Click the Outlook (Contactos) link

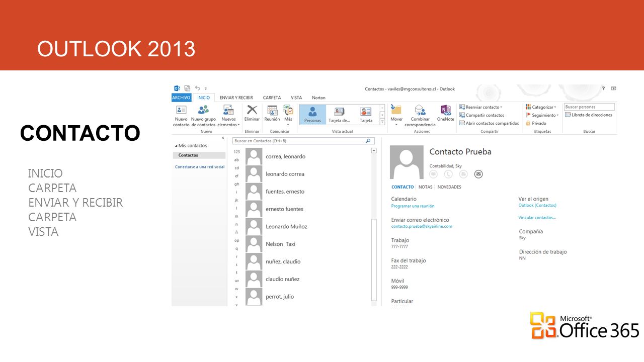click(537, 205)
